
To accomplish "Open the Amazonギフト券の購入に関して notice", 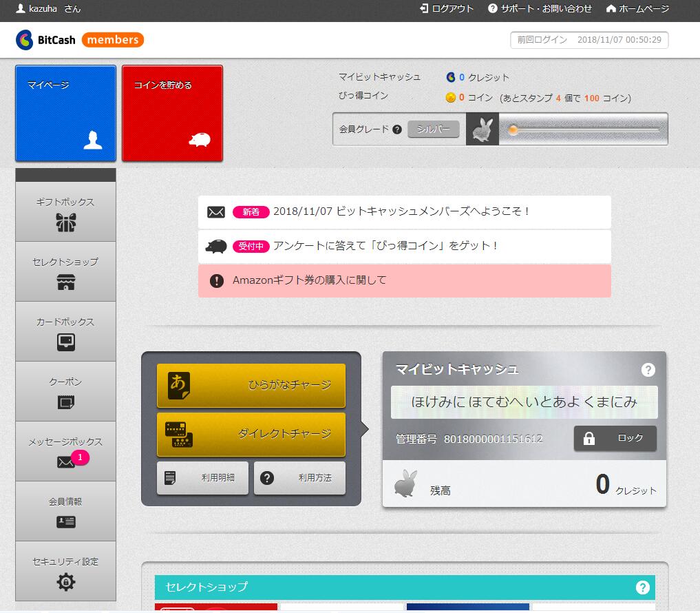I will tap(404, 281).
